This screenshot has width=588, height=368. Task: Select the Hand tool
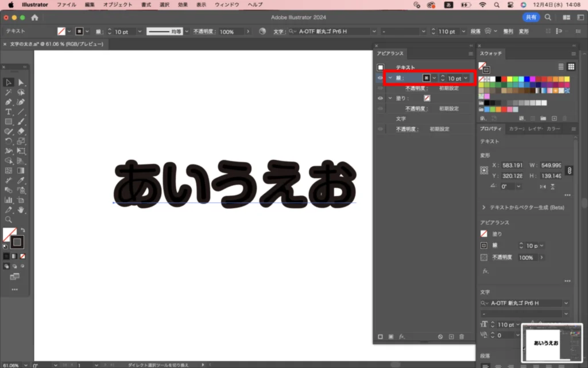(21, 210)
